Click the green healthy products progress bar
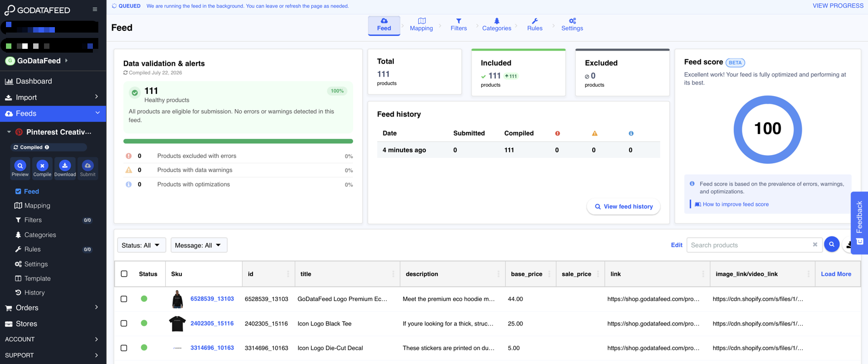868x364 pixels. 238,141
